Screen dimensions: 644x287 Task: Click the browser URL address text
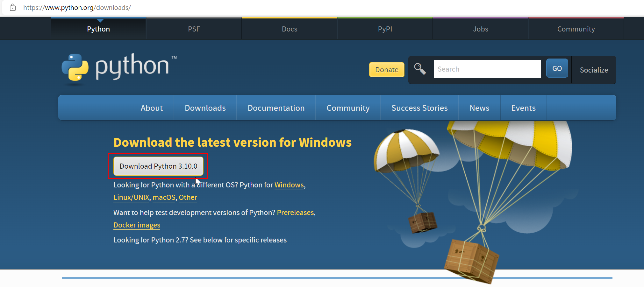coord(77,7)
